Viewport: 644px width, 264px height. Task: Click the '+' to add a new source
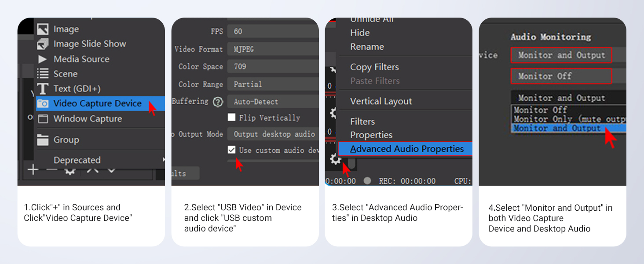33,169
